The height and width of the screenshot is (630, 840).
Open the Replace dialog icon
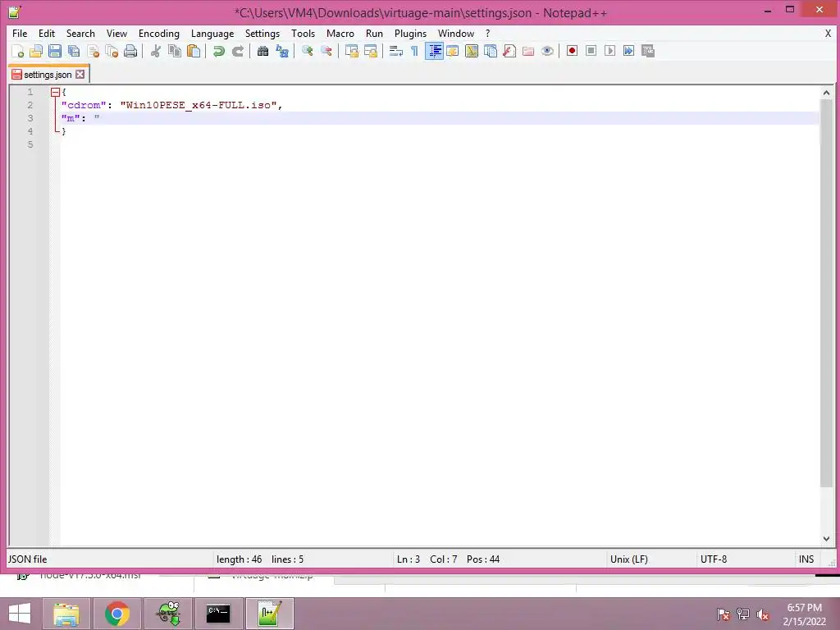[282, 52]
